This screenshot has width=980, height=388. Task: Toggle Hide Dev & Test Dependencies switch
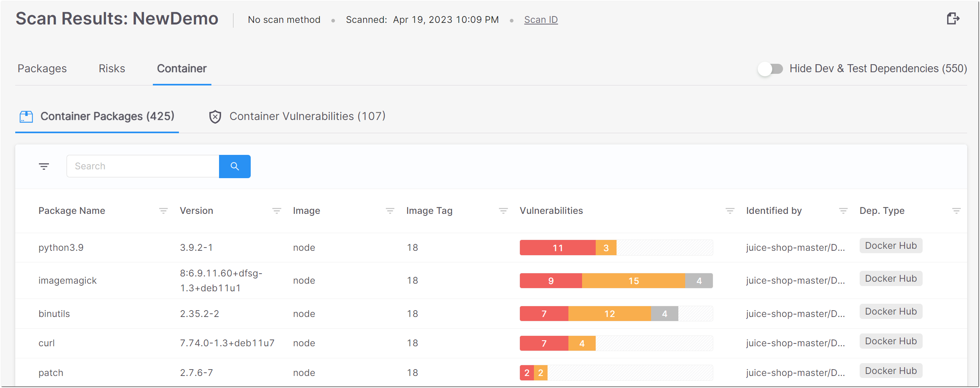771,69
